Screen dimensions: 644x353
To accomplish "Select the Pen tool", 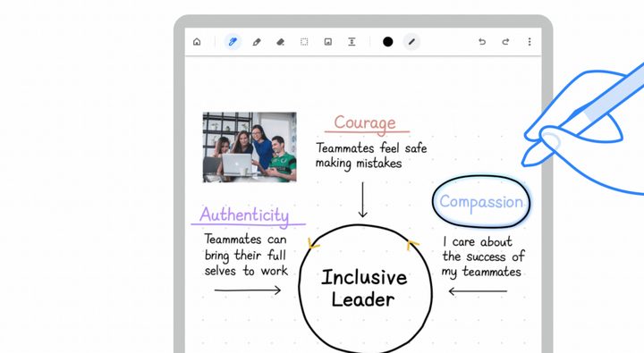I will [233, 41].
